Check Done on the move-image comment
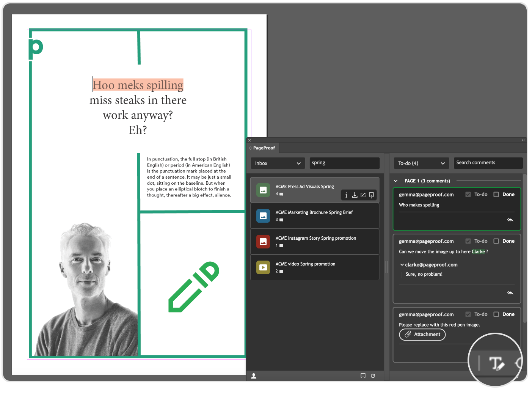 point(496,241)
